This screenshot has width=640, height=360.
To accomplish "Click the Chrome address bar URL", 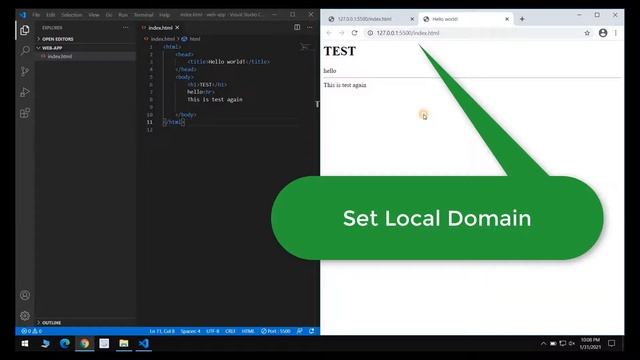I will coord(408,33).
